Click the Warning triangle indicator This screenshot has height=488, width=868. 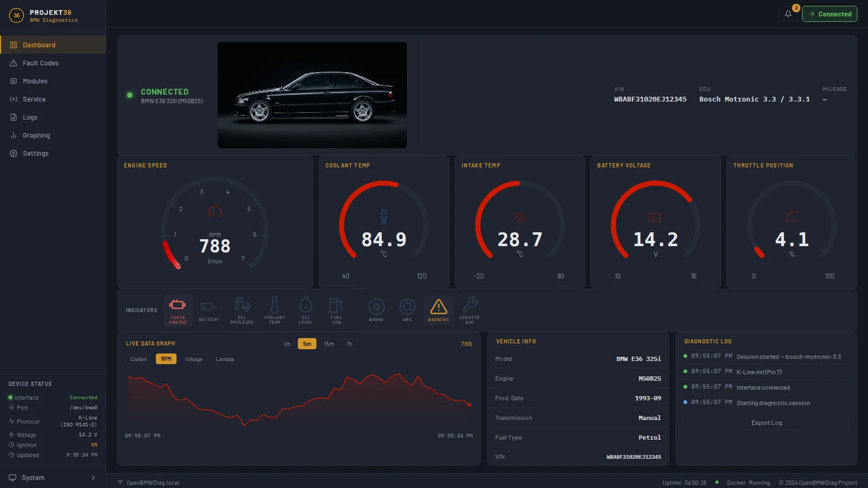tap(438, 307)
